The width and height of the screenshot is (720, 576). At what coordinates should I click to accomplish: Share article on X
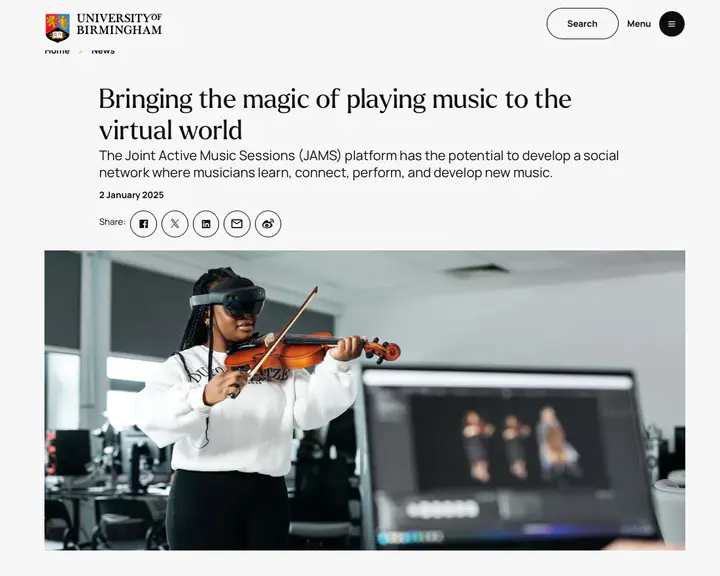[174, 224]
